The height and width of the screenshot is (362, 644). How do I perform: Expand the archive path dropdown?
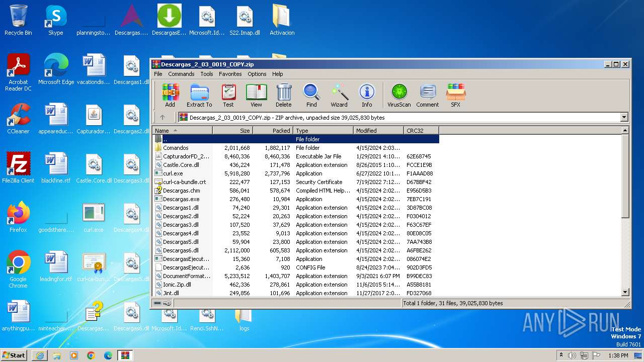coord(624,118)
